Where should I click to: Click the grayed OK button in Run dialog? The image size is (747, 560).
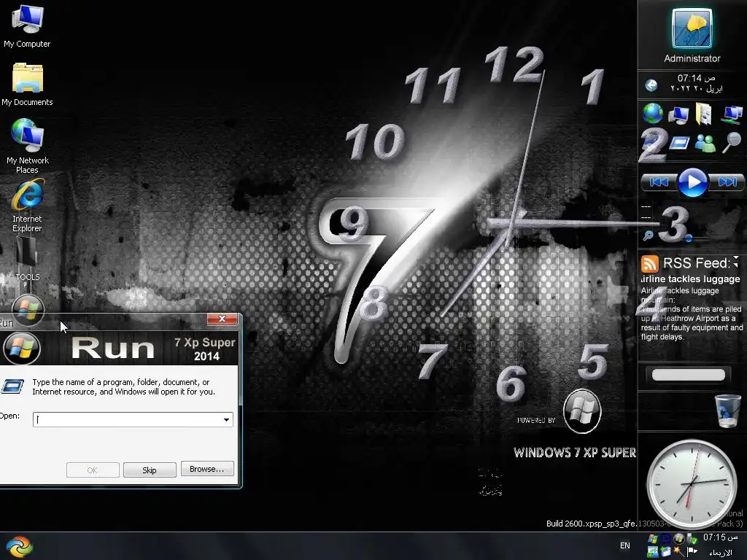coord(93,470)
